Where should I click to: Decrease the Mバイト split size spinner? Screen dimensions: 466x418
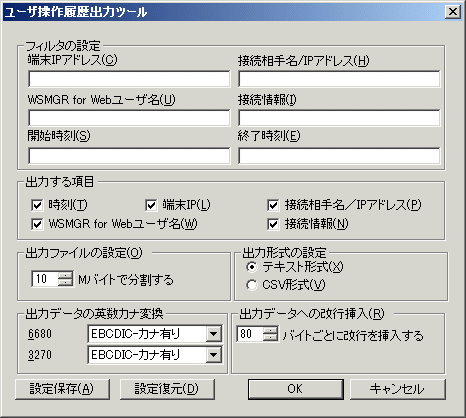[x=65, y=283]
